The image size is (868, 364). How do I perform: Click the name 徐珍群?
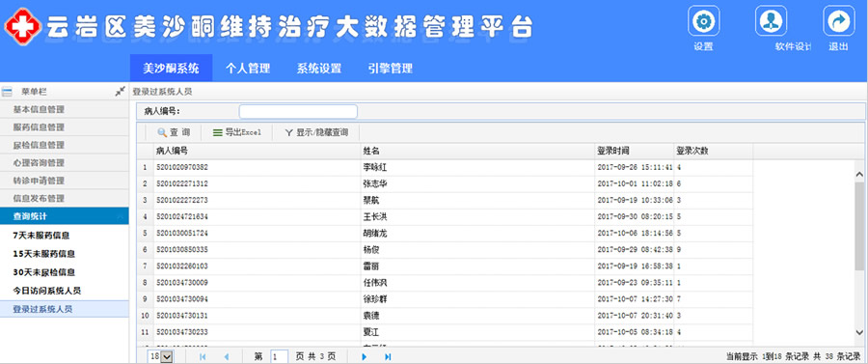pyautogui.click(x=375, y=299)
